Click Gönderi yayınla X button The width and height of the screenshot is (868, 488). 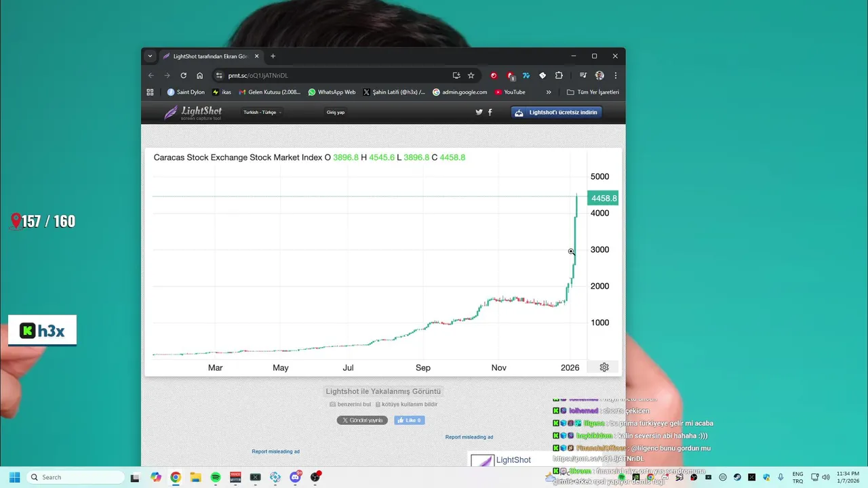[x=362, y=420]
